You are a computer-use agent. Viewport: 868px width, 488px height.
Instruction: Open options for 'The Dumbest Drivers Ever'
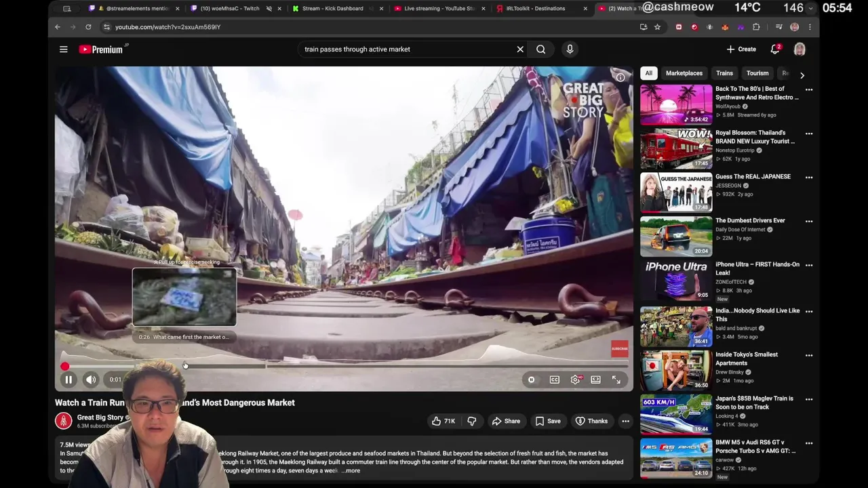808,221
